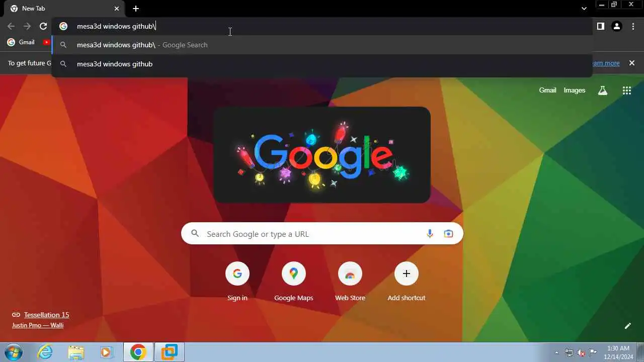Screen dimensions: 644x362
Task: Open a new tab with plus button
Action: (136, 9)
